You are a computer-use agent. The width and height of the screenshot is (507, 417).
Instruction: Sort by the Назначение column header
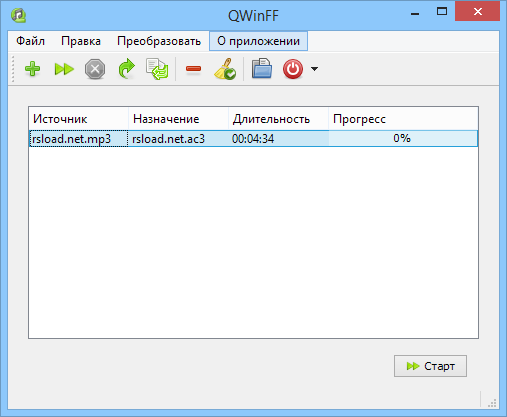pyautogui.click(x=178, y=119)
